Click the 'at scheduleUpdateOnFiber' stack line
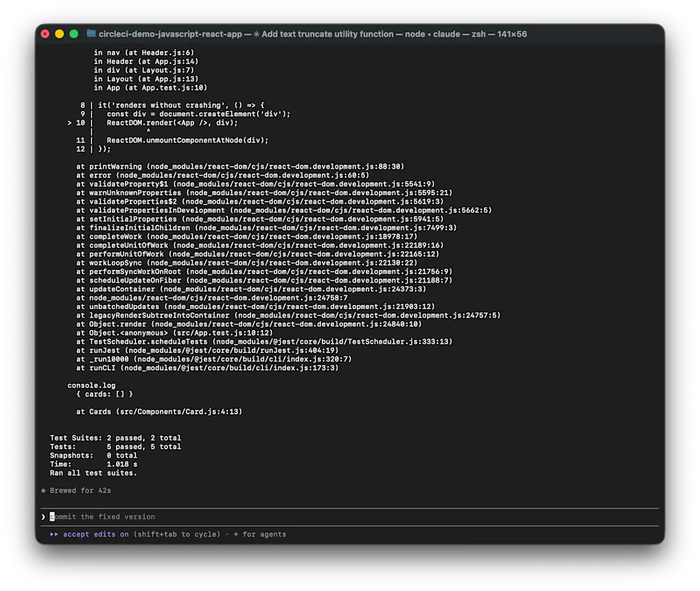 pyautogui.click(x=265, y=280)
